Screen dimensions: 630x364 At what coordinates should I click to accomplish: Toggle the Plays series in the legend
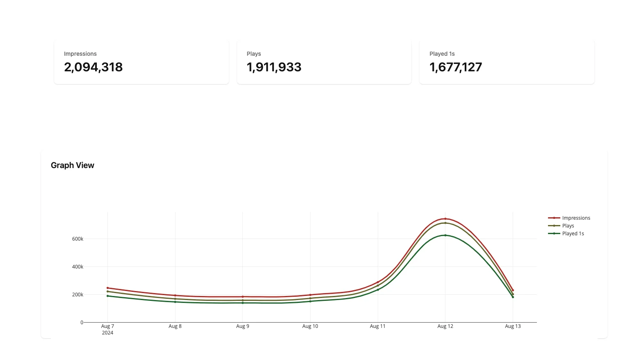tap(561, 226)
